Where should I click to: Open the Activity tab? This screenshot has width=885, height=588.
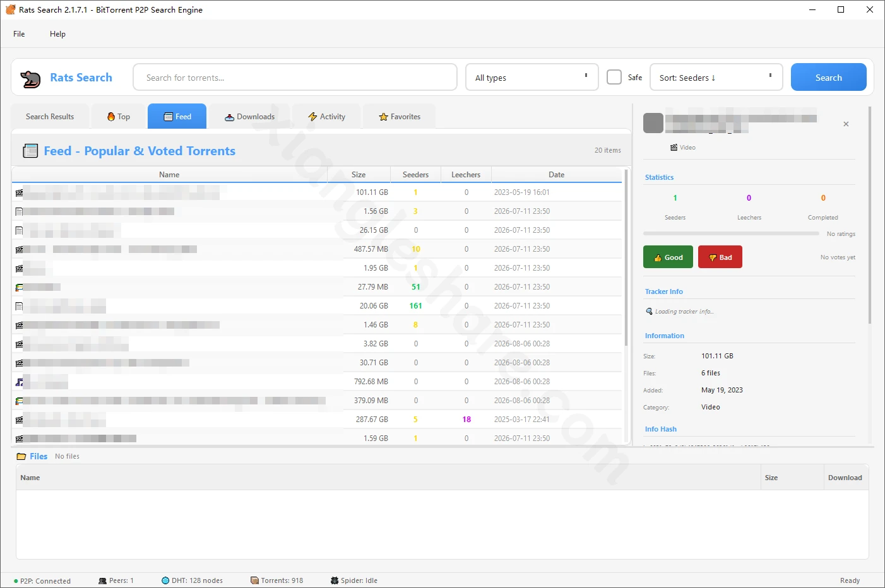click(x=326, y=117)
